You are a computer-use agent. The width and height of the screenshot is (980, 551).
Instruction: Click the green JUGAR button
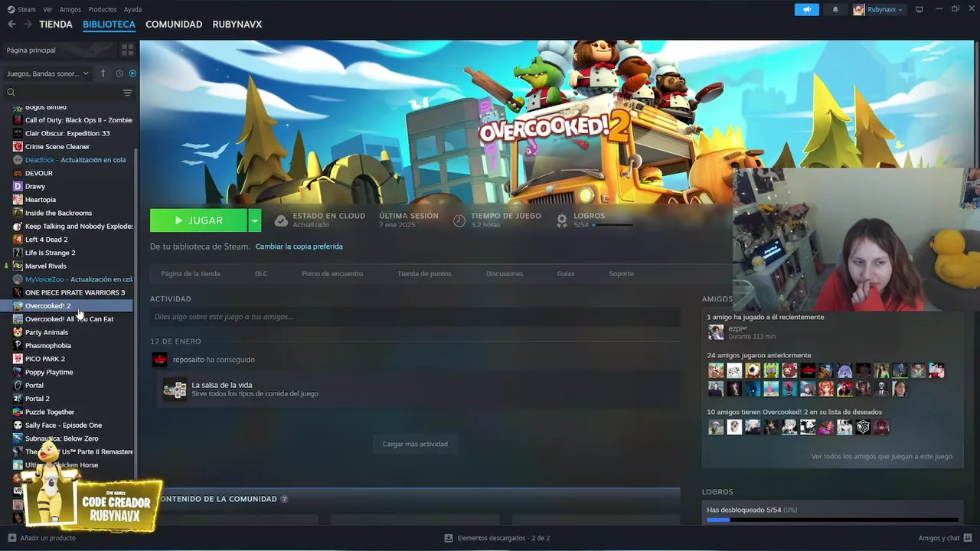point(198,220)
